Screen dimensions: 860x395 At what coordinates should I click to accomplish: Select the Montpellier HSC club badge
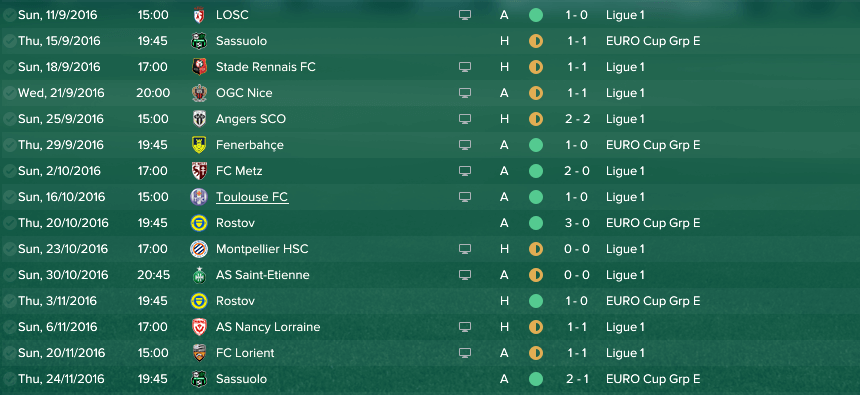199,249
